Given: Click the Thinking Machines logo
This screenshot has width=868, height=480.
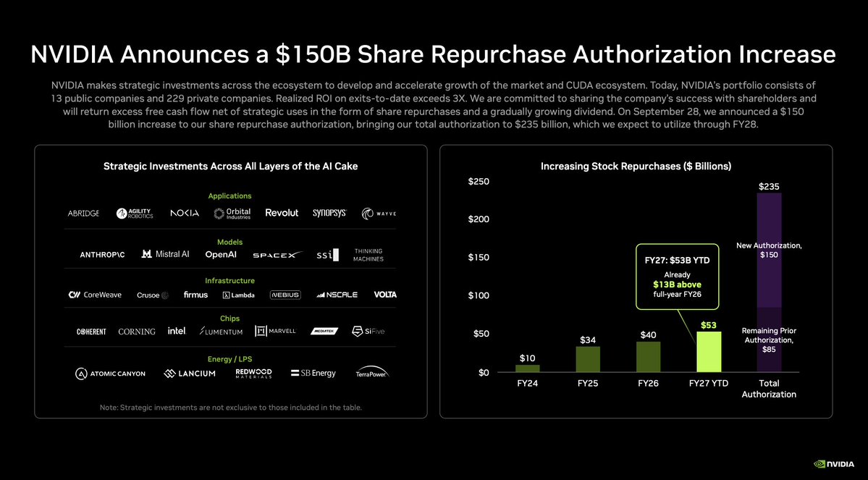Looking at the screenshot, I should 368,255.
